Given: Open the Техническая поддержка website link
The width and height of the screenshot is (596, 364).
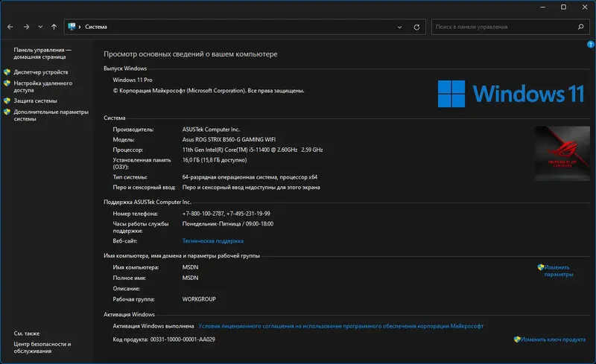Looking at the screenshot, I should [x=212, y=241].
